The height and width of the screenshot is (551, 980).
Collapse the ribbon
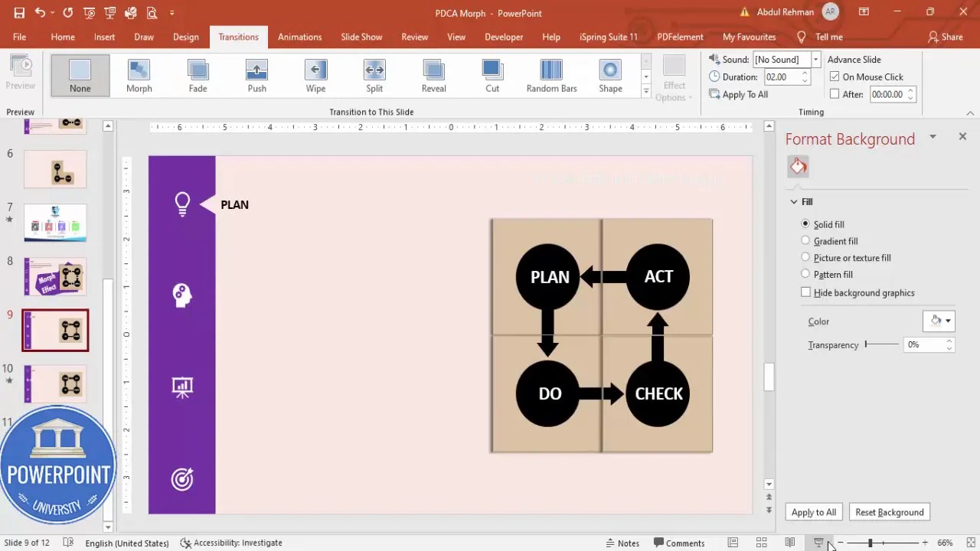click(971, 112)
